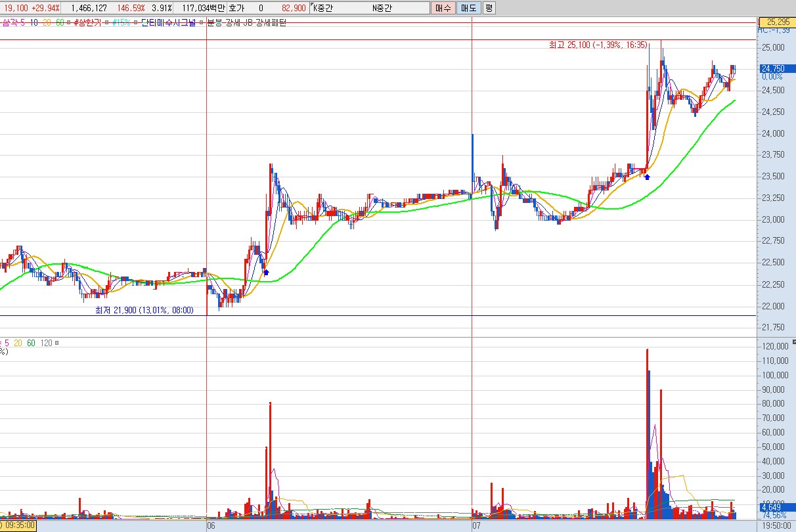Click the 24,000 price axis label
The image size is (796, 532).
[772, 134]
